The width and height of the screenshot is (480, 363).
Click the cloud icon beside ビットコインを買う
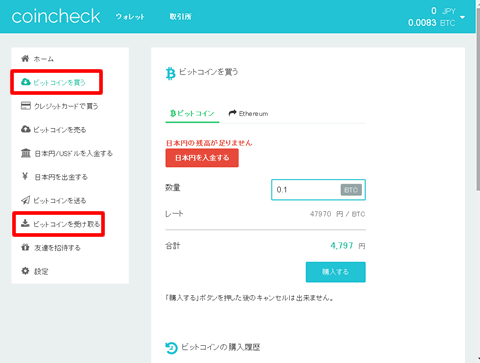pyautogui.click(x=26, y=82)
